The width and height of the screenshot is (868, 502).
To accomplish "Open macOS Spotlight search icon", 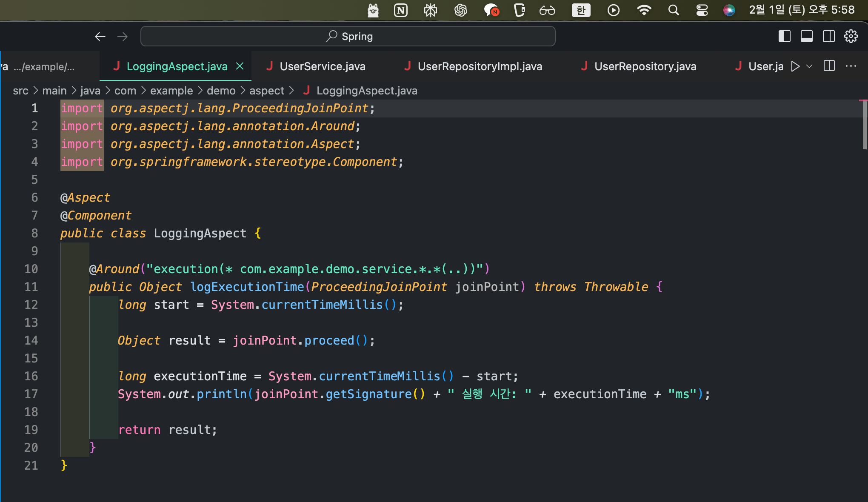I will pyautogui.click(x=673, y=10).
